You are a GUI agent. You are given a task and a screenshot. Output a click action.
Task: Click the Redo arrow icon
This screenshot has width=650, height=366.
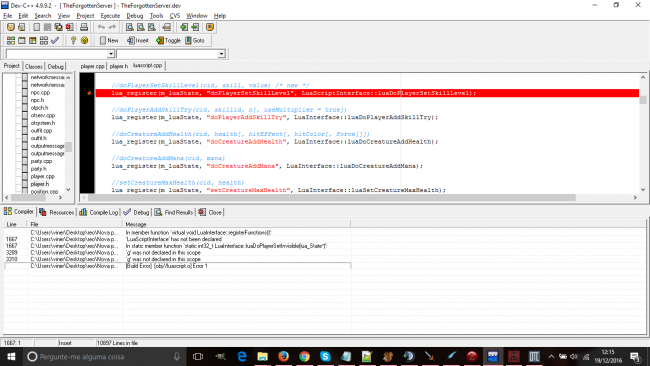coord(112,27)
